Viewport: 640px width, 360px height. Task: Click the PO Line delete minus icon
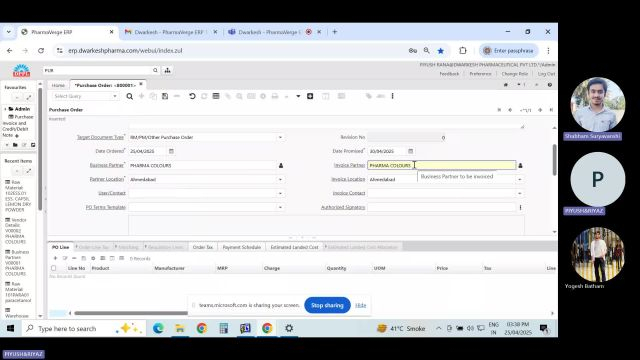74,258
